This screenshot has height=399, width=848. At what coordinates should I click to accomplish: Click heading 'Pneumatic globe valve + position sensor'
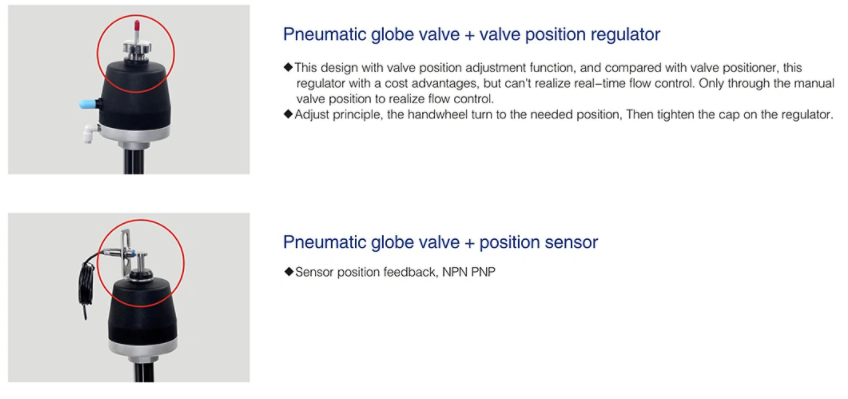pos(440,242)
